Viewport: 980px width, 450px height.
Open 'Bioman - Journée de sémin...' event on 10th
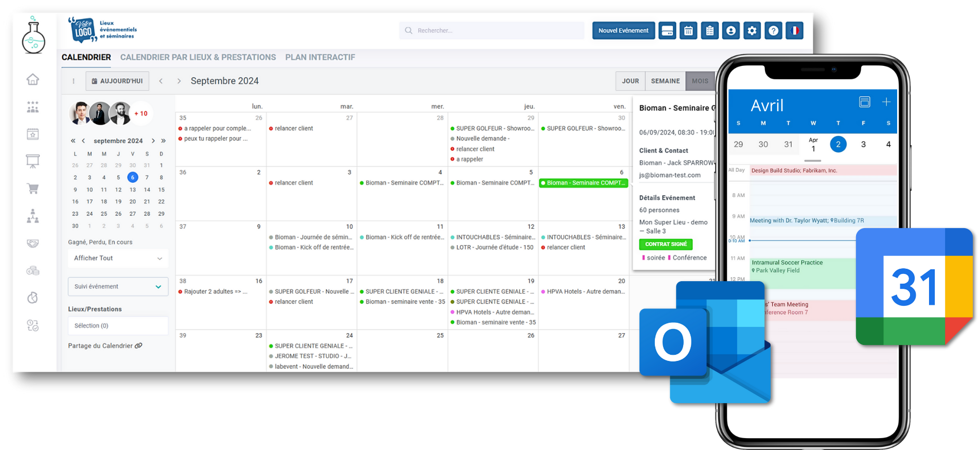(x=311, y=237)
